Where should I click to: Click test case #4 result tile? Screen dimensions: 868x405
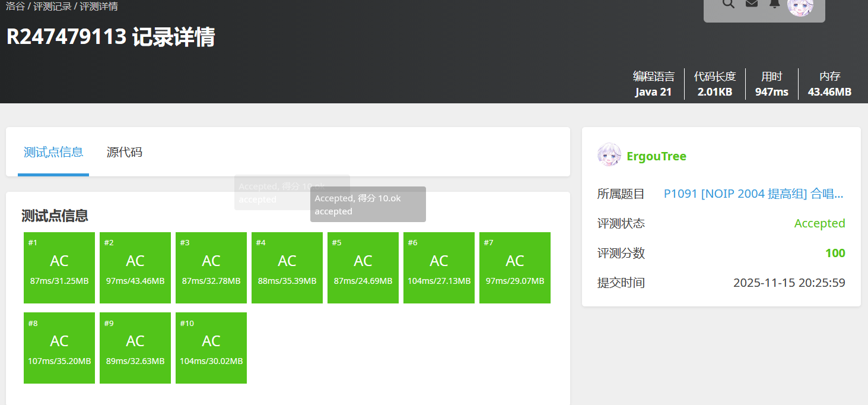287,268
